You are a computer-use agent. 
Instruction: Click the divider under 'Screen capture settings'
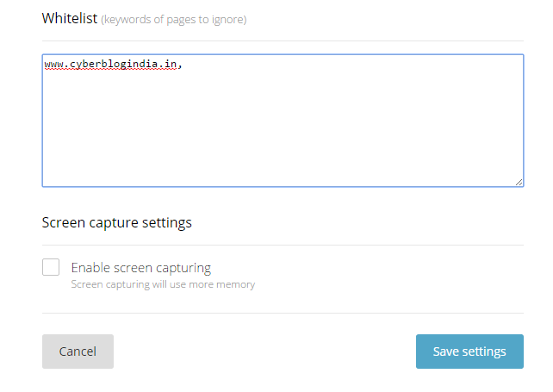click(x=283, y=245)
